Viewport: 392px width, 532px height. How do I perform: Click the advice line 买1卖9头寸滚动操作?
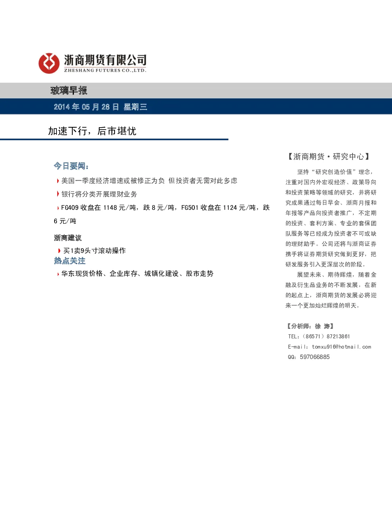point(94,251)
